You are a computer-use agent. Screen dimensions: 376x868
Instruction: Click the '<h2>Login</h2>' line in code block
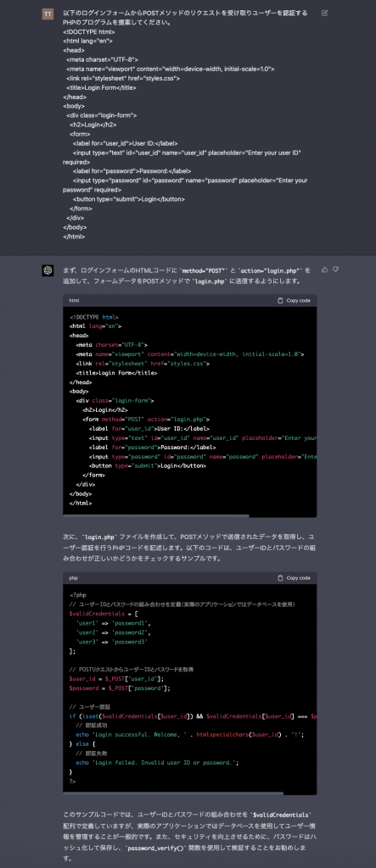click(106, 409)
